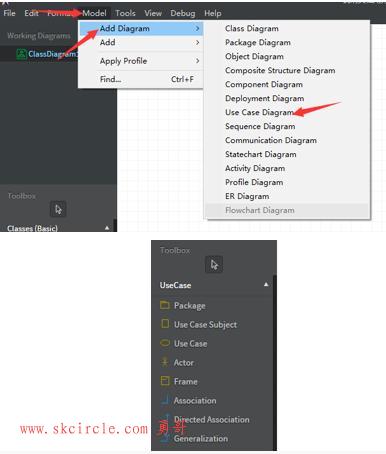Click the ClassDiagram icon in Working Diagrams
The image size is (386, 454).
21,54
